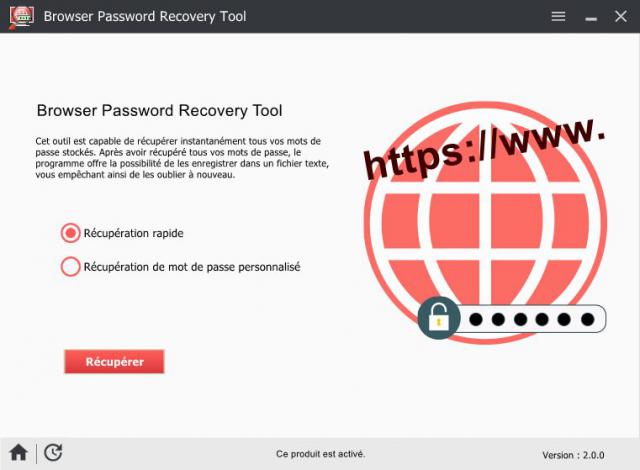Click the French description paragraph
The height and width of the screenshot is (470, 640).
click(182, 158)
